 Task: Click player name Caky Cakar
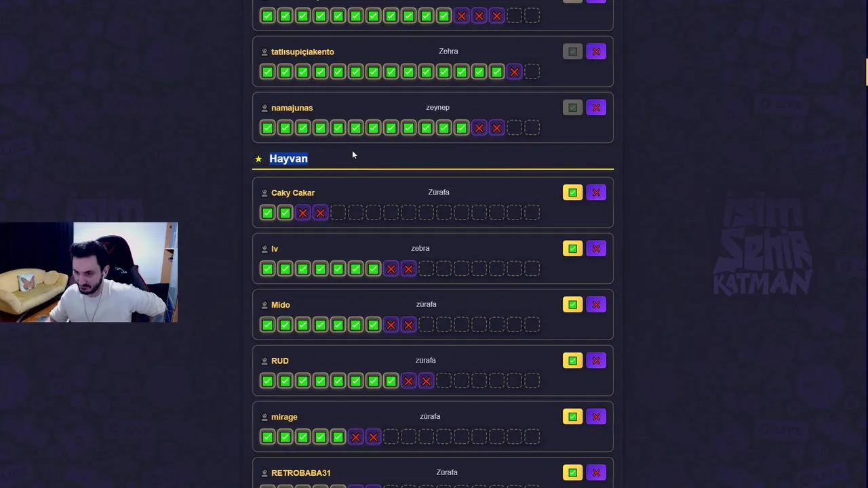coord(293,193)
